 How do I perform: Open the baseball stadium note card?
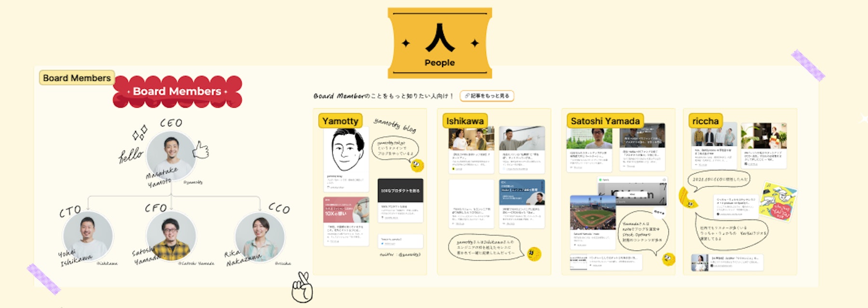click(x=593, y=222)
